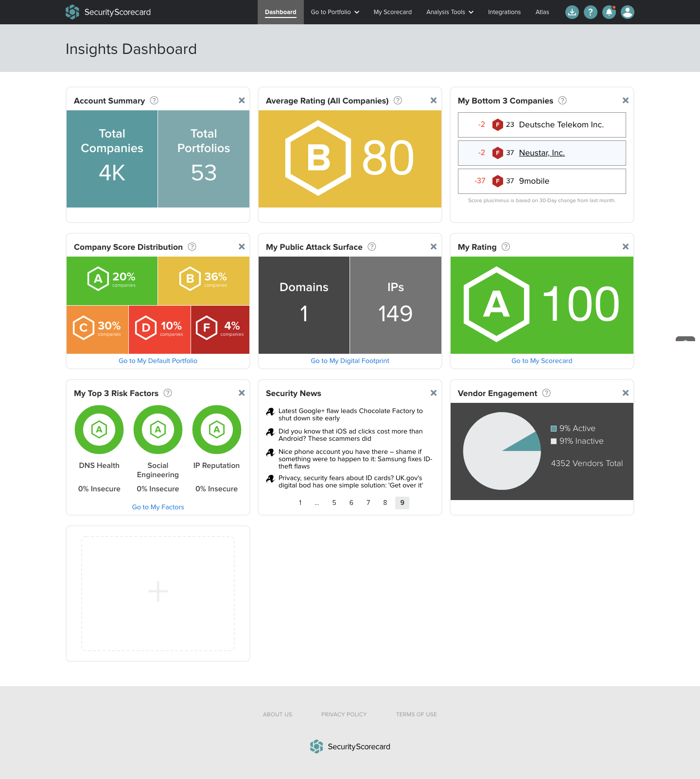Add a new widget with plus tile
Viewport: 700px width, 779px height.
click(158, 593)
